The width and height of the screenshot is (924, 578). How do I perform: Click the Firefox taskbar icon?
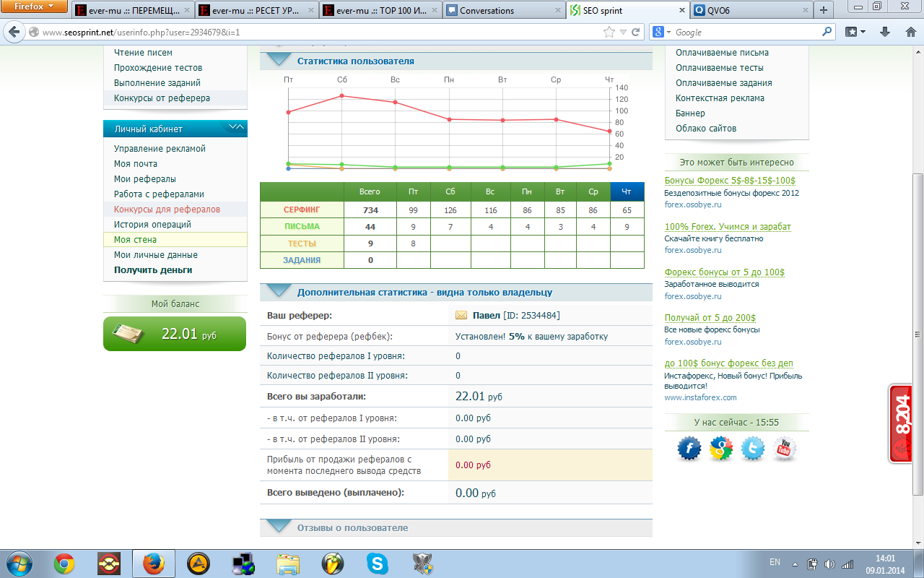(x=153, y=564)
